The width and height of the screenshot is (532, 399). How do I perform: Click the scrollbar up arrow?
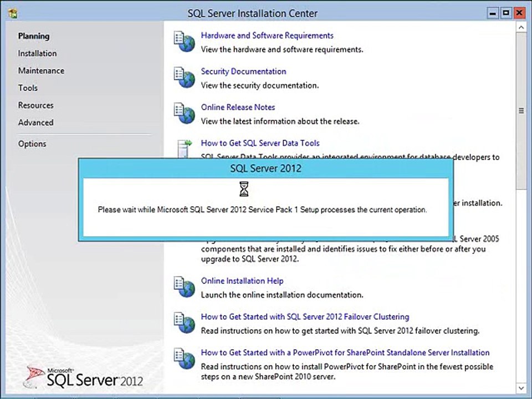521,28
